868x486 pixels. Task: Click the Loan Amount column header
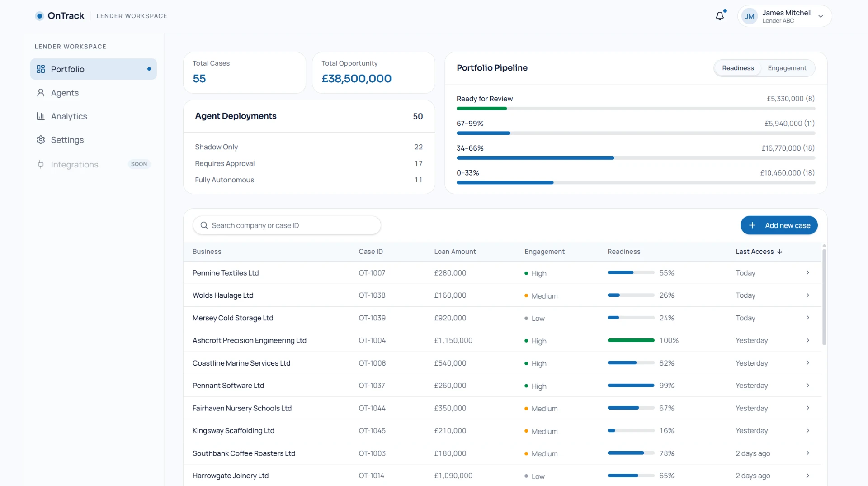pyautogui.click(x=455, y=251)
